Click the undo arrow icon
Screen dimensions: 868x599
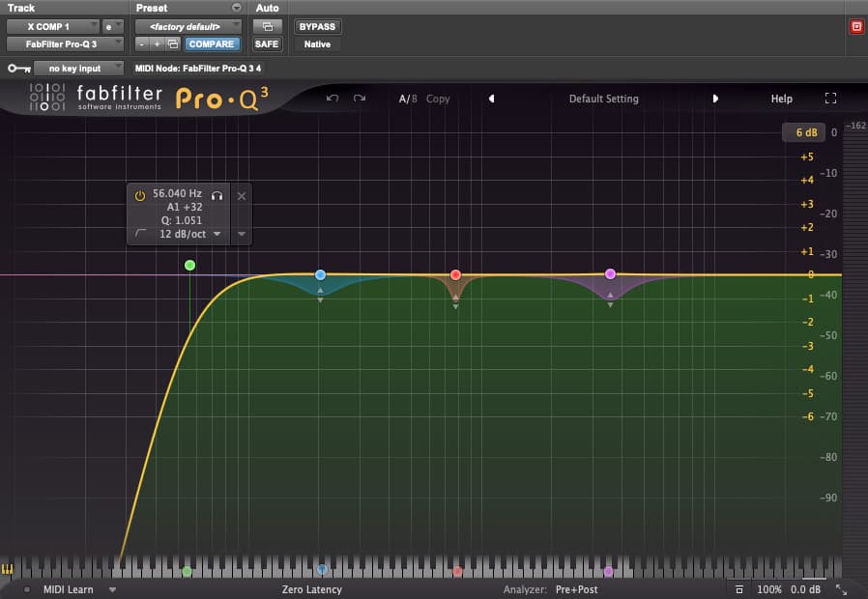(333, 99)
